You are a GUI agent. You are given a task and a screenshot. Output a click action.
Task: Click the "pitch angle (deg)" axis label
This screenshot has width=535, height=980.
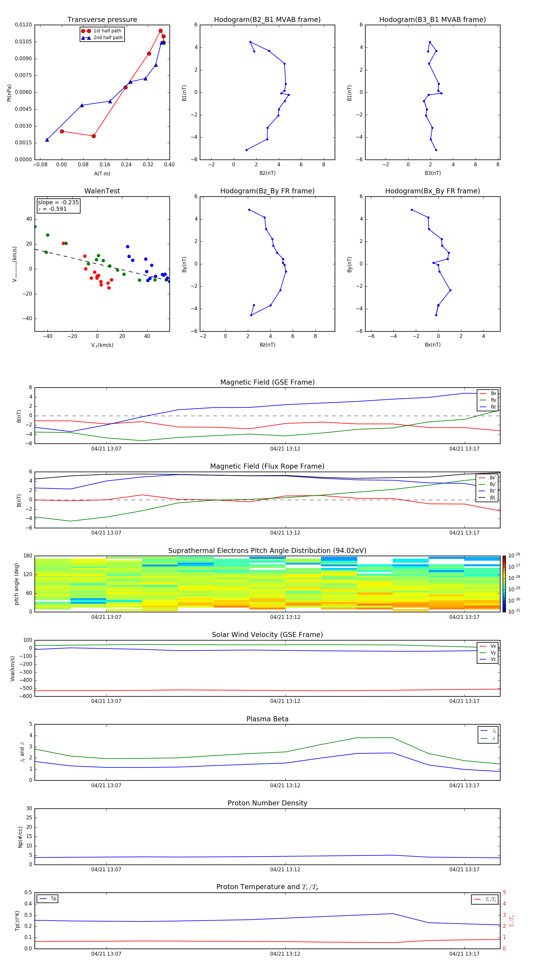[16, 584]
